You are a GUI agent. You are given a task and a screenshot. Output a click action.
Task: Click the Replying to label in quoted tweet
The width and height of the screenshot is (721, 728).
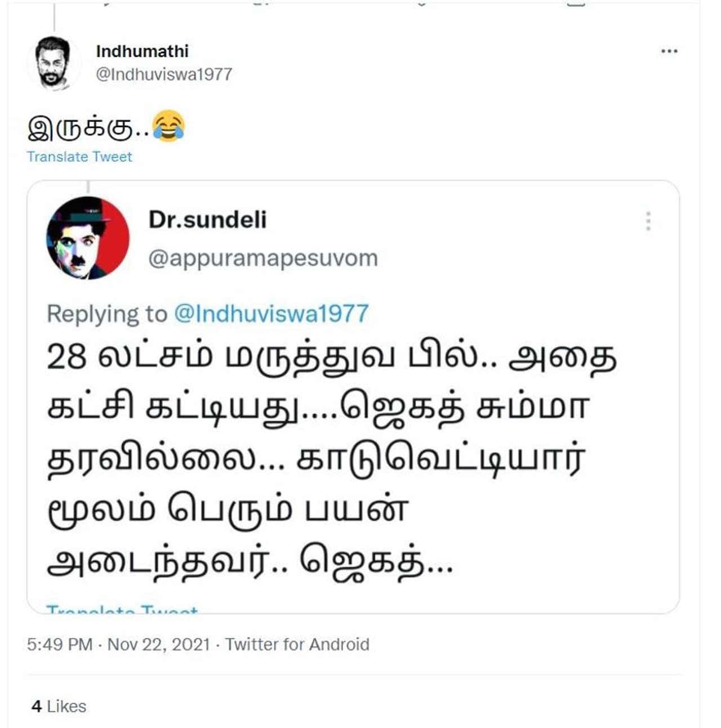coord(107,314)
